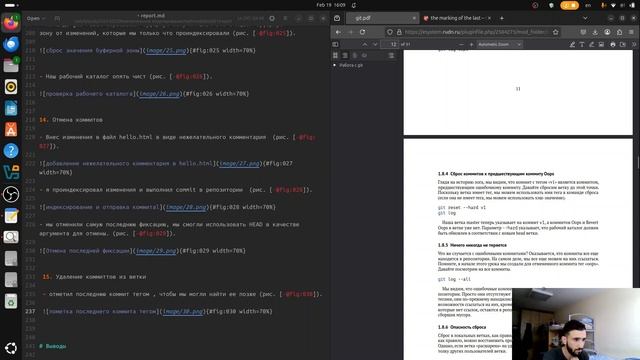
Task: Toggle the PDF viewer sidebar
Action: pyautogui.click(x=336, y=44)
